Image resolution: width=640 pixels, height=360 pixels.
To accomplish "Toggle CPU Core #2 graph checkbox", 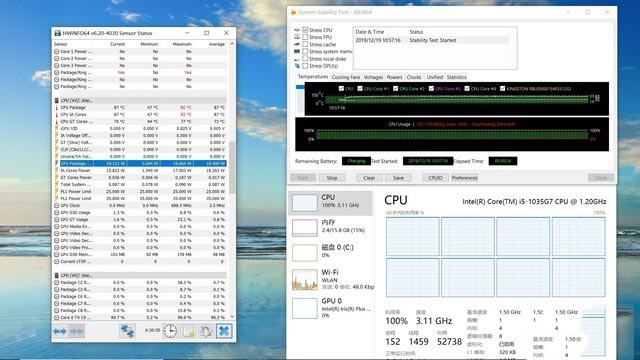I will 395,89.
